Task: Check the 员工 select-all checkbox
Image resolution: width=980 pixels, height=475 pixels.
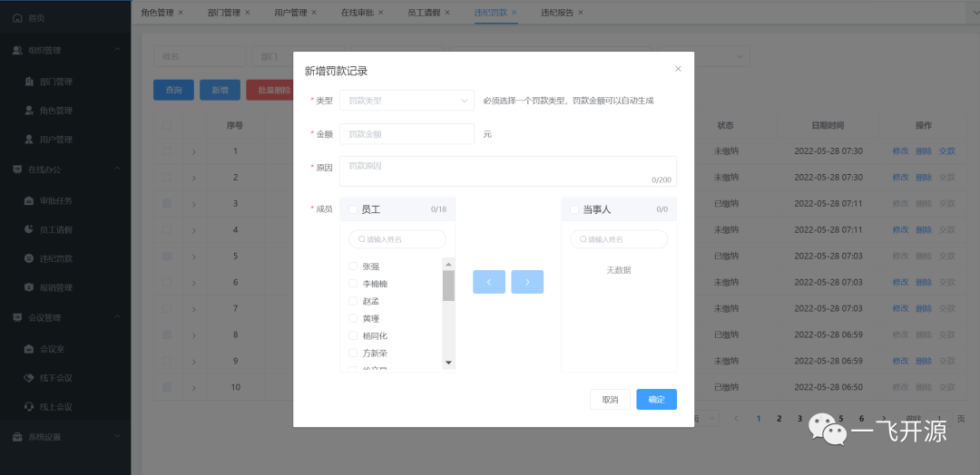Action: click(353, 209)
